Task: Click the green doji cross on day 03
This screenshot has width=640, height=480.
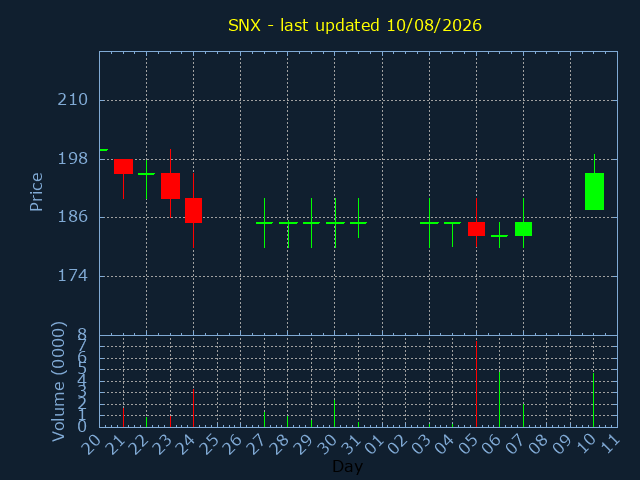Action: coord(429,223)
